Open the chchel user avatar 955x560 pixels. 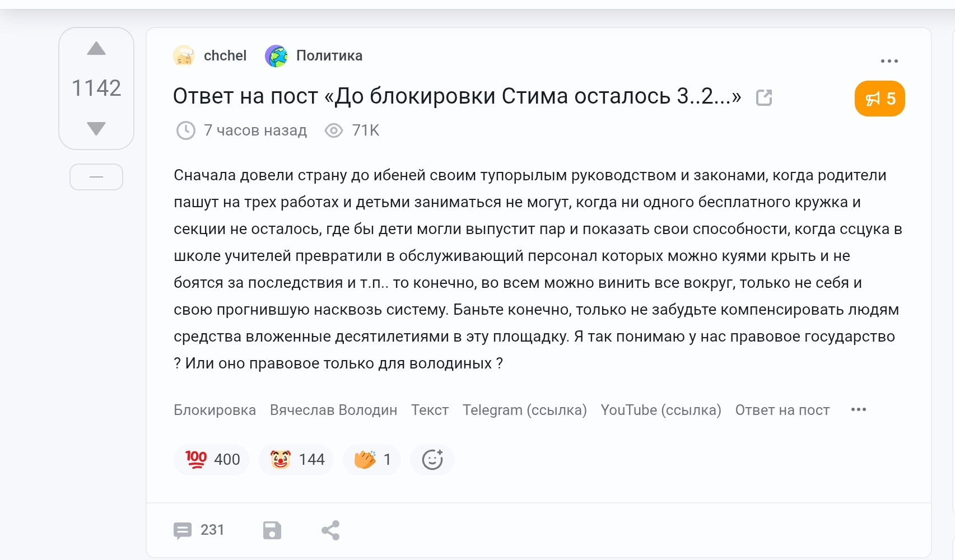184,56
